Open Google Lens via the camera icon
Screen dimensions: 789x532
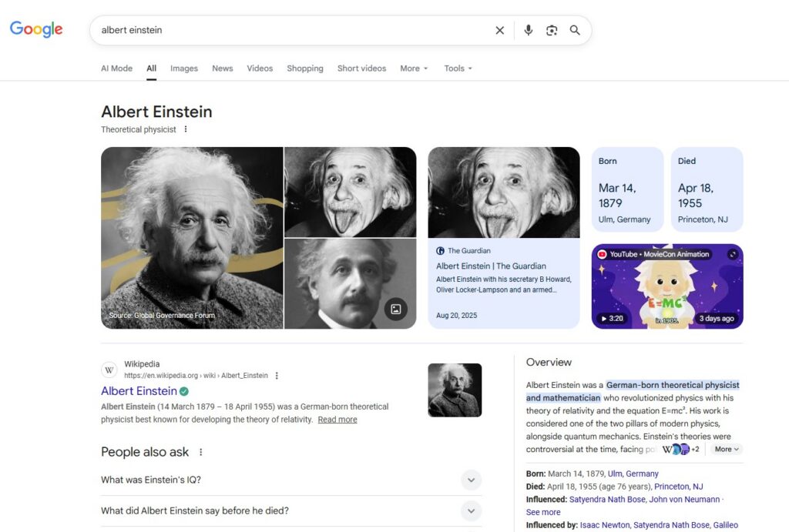tap(552, 30)
